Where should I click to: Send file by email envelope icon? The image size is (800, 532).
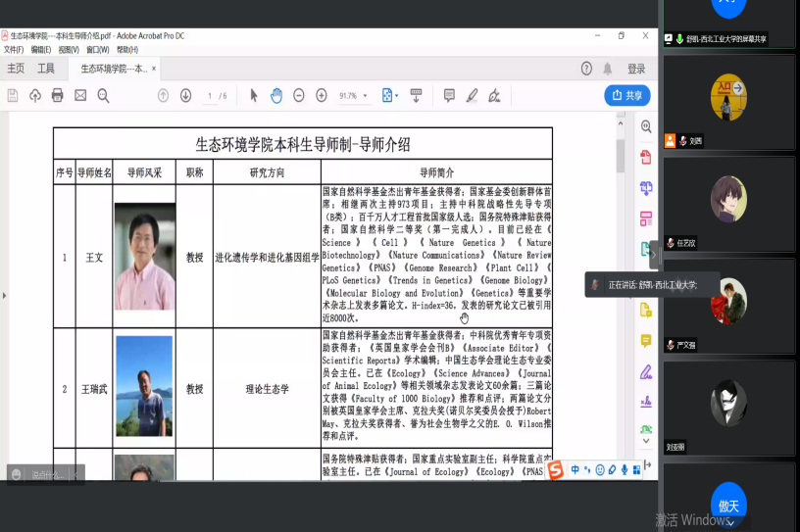[79, 95]
